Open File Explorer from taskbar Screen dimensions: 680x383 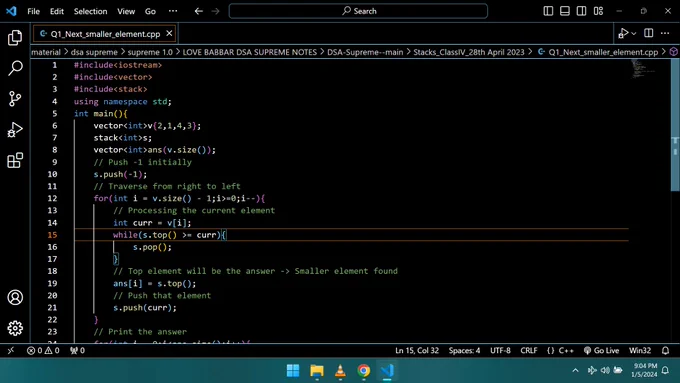(317, 370)
